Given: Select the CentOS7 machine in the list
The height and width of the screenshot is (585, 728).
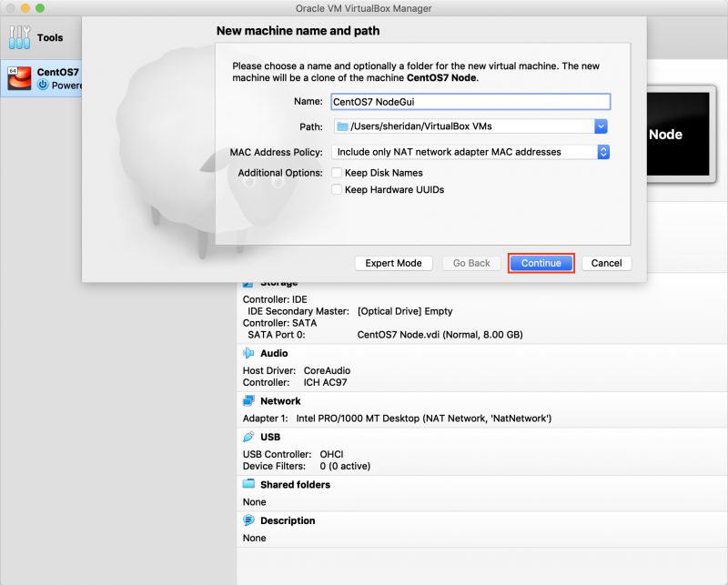Looking at the screenshot, I should (41, 78).
